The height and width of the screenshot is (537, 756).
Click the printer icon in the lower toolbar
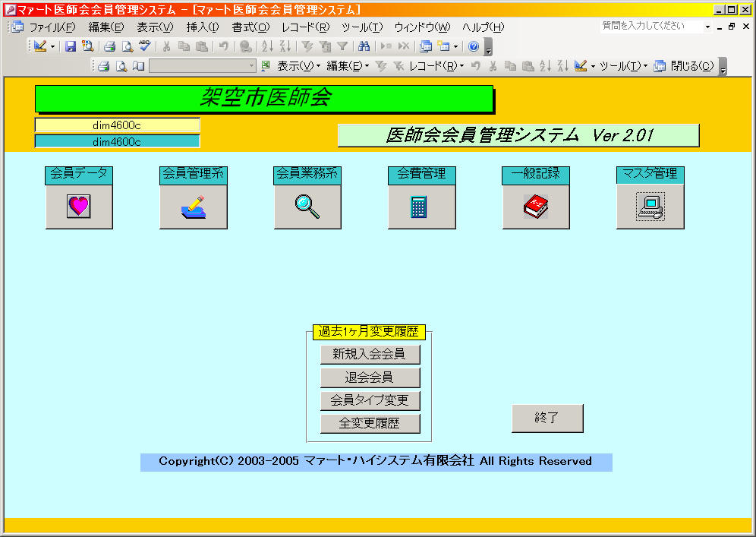104,65
